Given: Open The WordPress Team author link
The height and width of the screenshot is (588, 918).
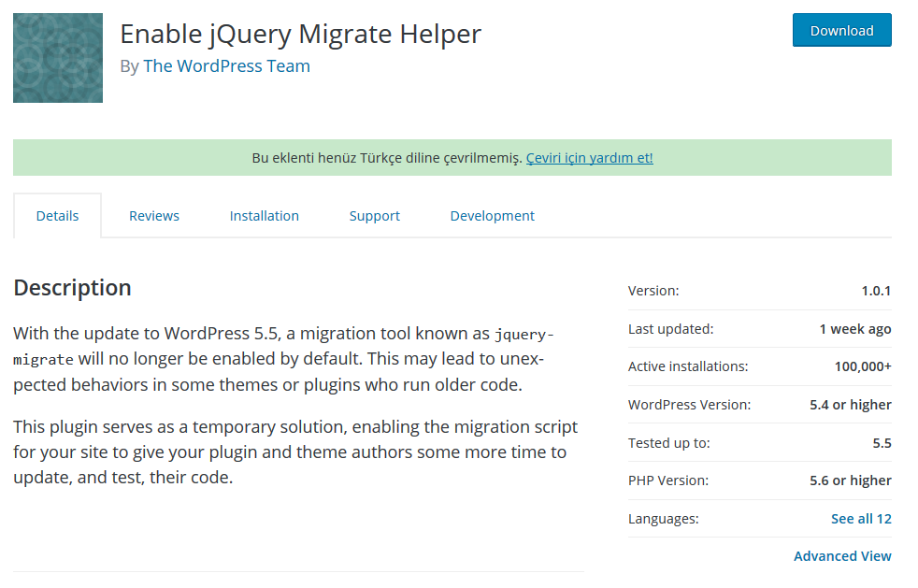Looking at the screenshot, I should [x=226, y=66].
